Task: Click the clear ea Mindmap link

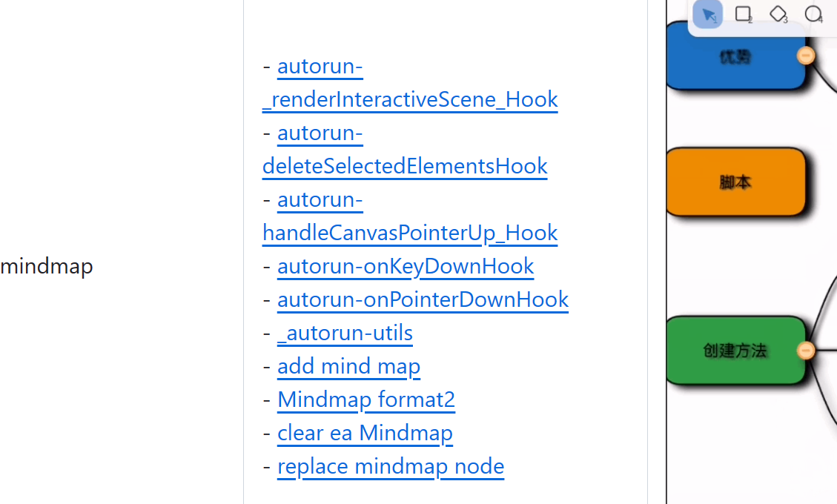Action: pos(365,433)
